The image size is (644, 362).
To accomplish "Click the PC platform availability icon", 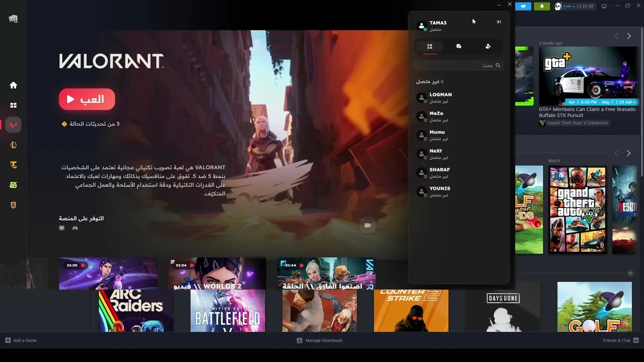I will (62, 228).
